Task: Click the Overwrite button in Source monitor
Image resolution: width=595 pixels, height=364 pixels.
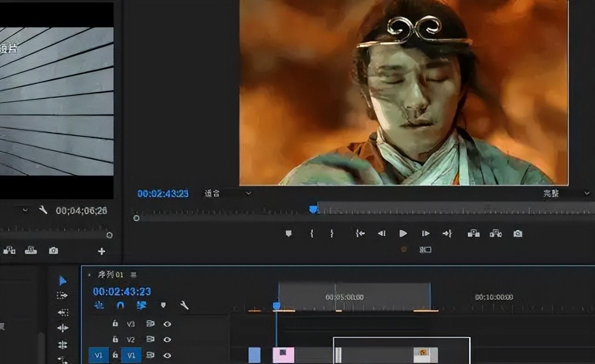Action: tap(31, 250)
